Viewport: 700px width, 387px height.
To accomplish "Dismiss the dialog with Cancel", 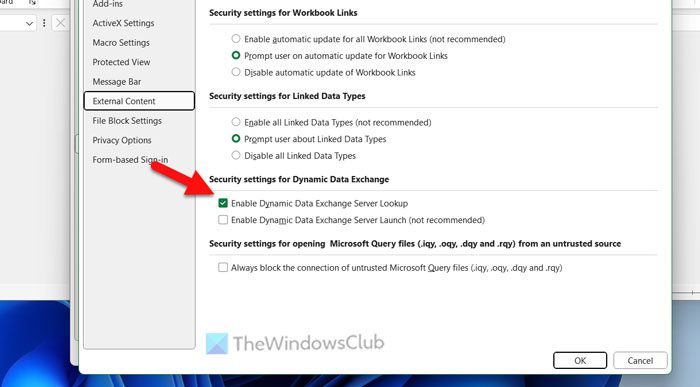I will (640, 360).
